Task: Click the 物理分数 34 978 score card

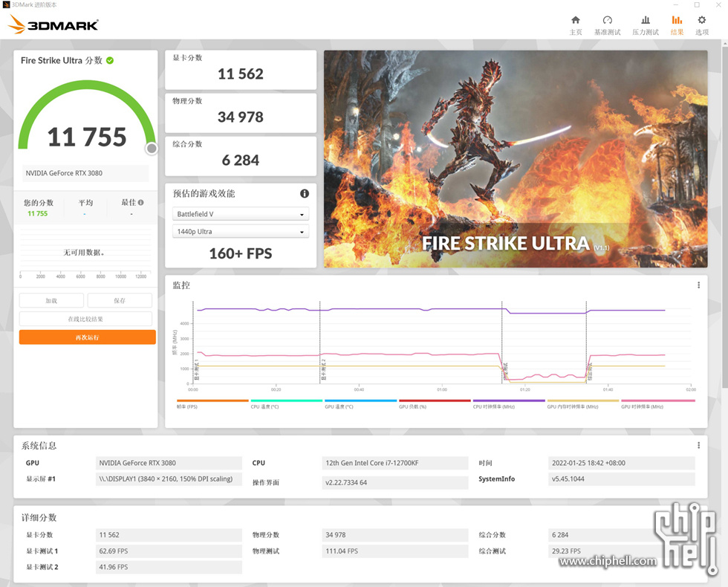Action: pyautogui.click(x=241, y=113)
